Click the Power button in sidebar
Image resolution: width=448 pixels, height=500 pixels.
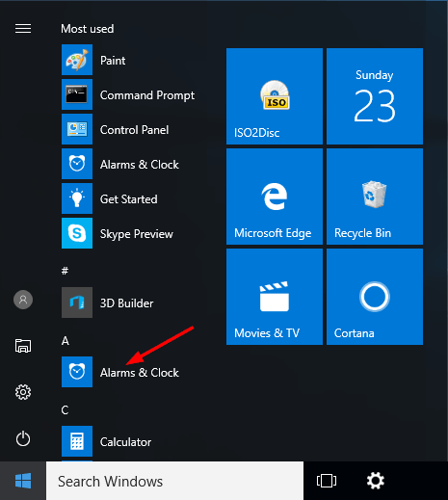23,438
